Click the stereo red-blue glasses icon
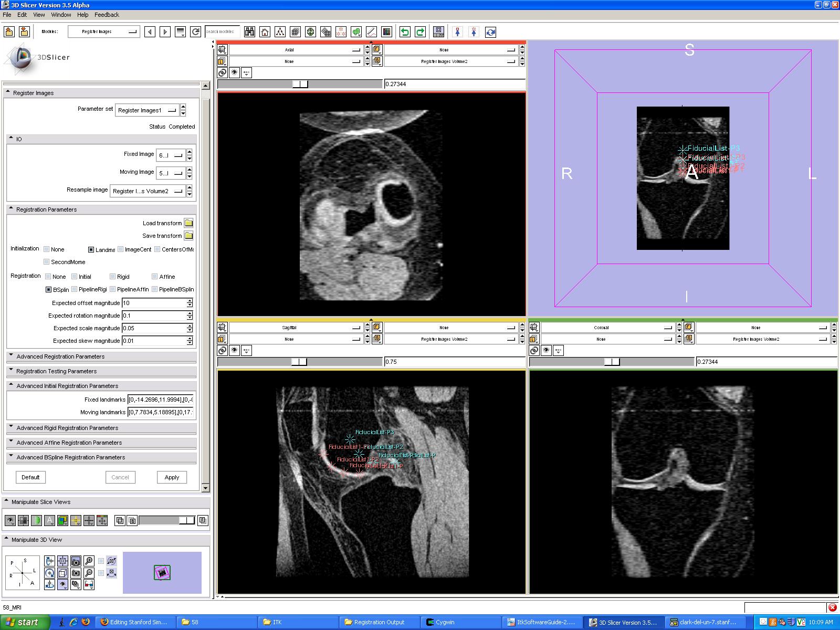 pyautogui.click(x=89, y=584)
